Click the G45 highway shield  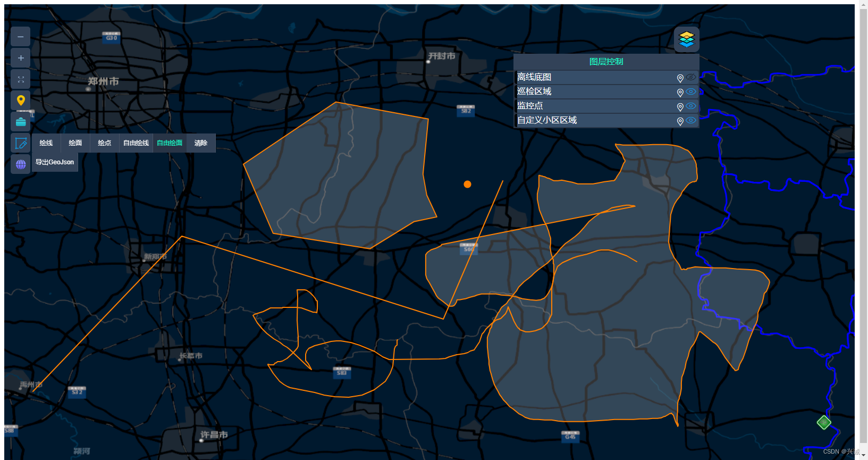(x=570, y=436)
